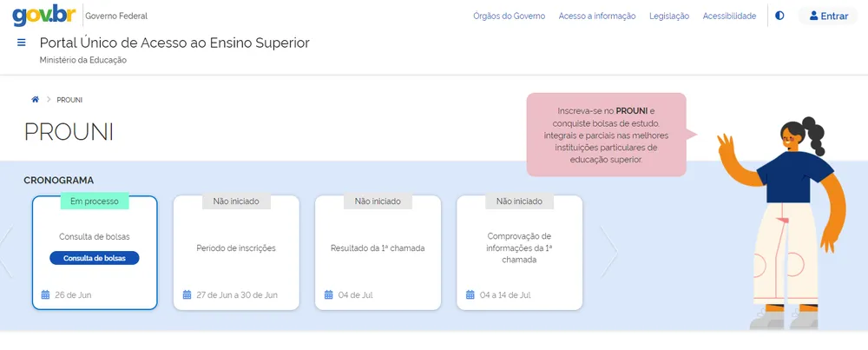
Task: Click the Consulta de bolsas card title text
Action: tap(95, 236)
